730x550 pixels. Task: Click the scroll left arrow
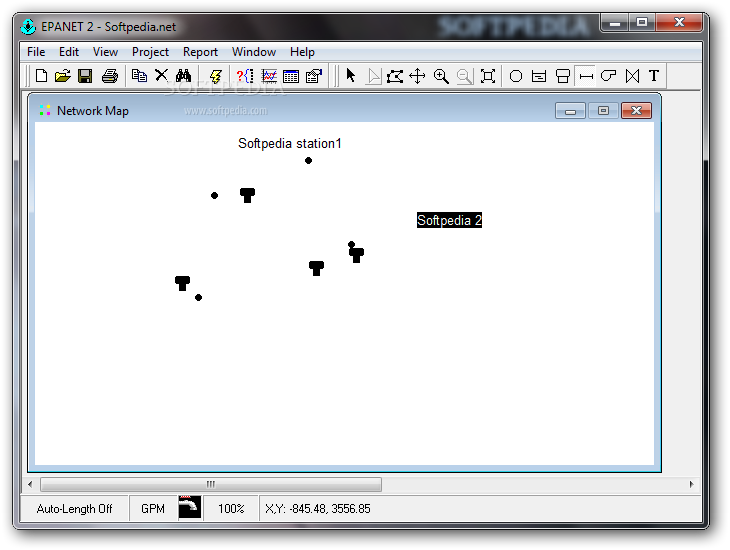point(30,484)
